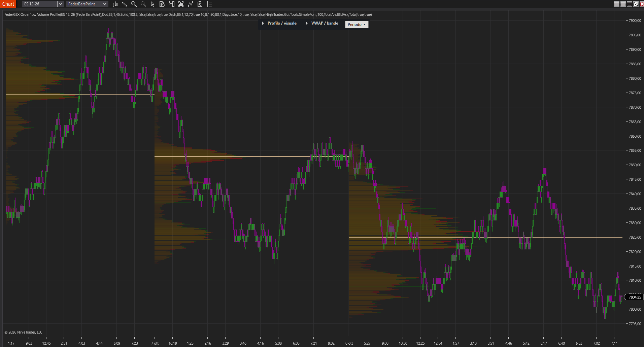Viewport: 644px width, 347px height.
Task: Open the Bars chart style icon
Action: 115,4
